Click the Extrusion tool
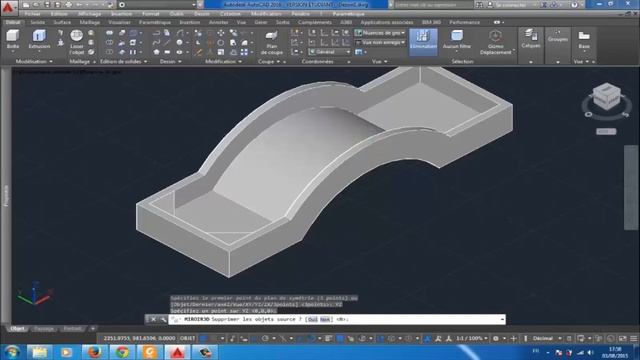The width and height of the screenshot is (640, 360). (39, 39)
